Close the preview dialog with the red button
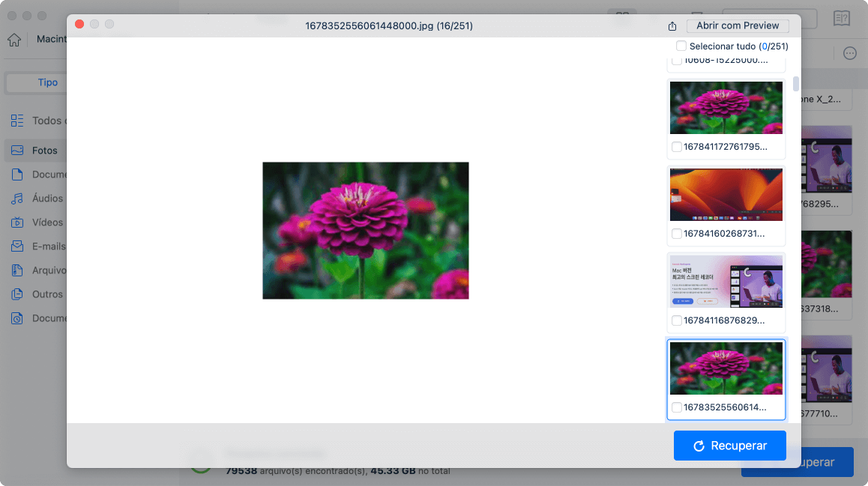The width and height of the screenshot is (868, 486). point(79,24)
